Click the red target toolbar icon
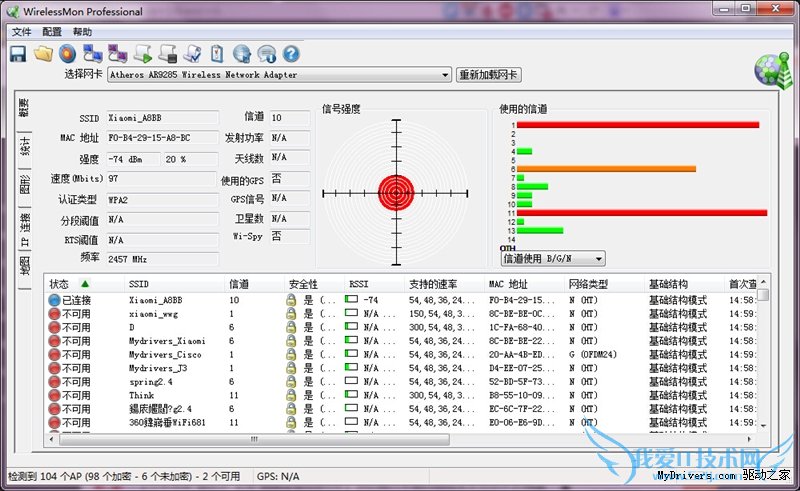Image resolution: width=800 pixels, height=491 pixels. (x=67, y=53)
